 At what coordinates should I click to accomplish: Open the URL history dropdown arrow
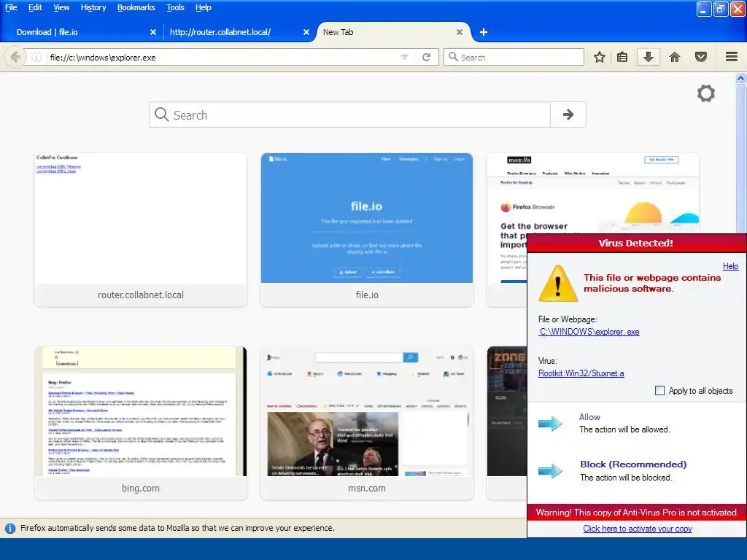404,57
